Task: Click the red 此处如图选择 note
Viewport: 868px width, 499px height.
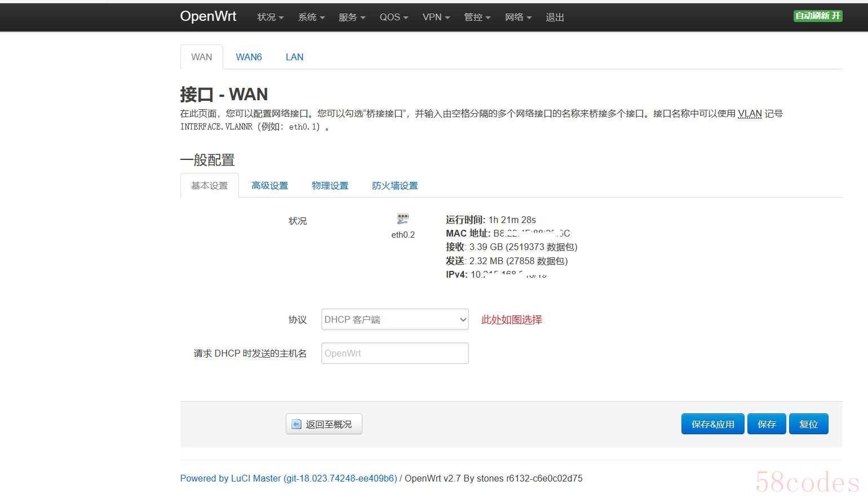Action: pyautogui.click(x=511, y=319)
